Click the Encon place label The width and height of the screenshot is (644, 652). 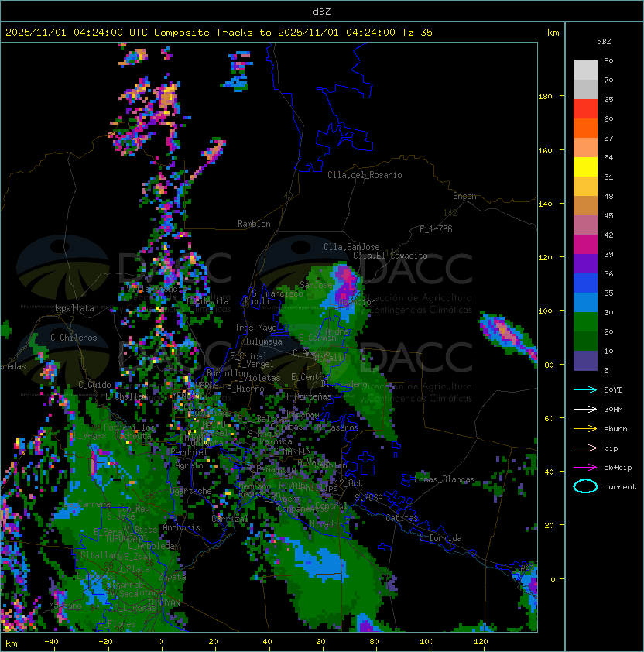click(x=464, y=196)
